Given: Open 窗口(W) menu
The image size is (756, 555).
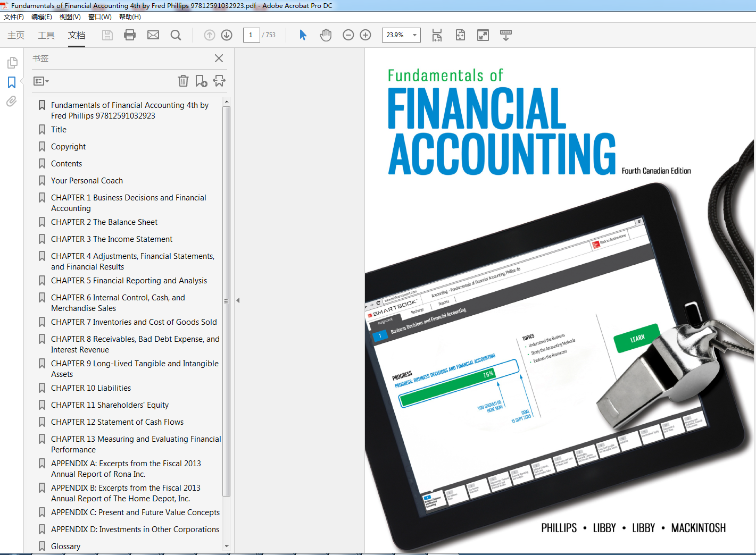Looking at the screenshot, I should tap(100, 17).
